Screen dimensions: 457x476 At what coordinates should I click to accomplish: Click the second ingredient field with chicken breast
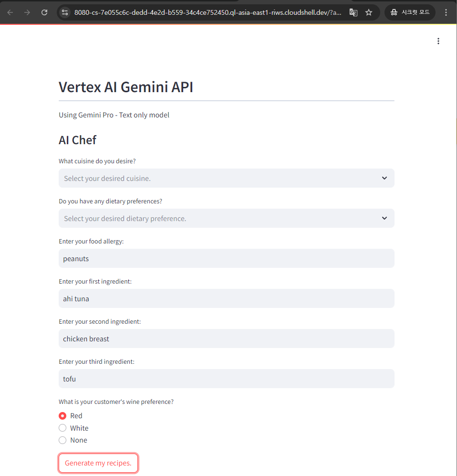(226, 338)
